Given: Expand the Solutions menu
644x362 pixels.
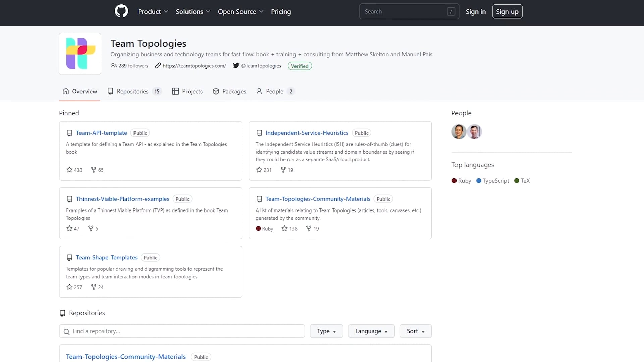Looking at the screenshot, I should click(x=193, y=12).
